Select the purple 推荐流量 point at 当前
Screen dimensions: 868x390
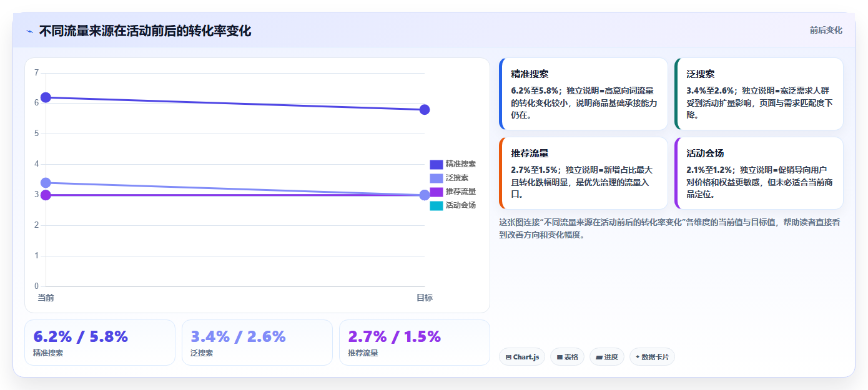coord(46,195)
